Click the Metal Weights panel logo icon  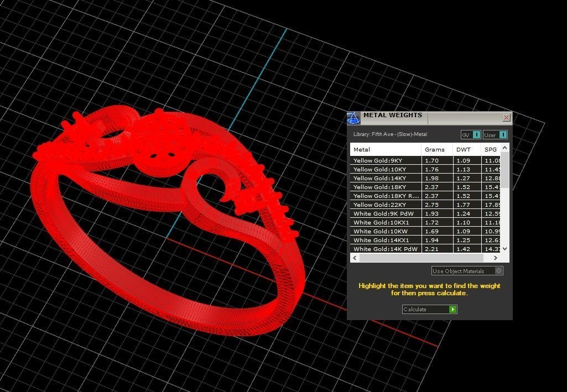pos(353,118)
